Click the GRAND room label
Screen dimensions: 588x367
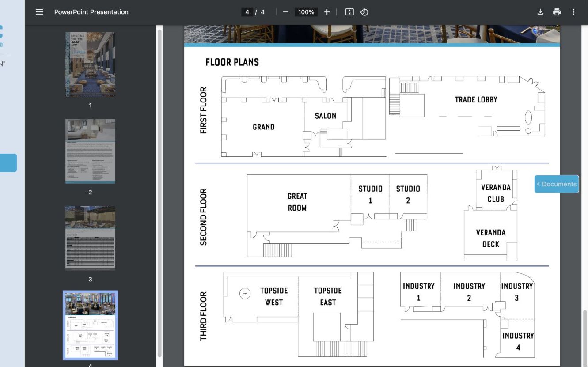(264, 127)
